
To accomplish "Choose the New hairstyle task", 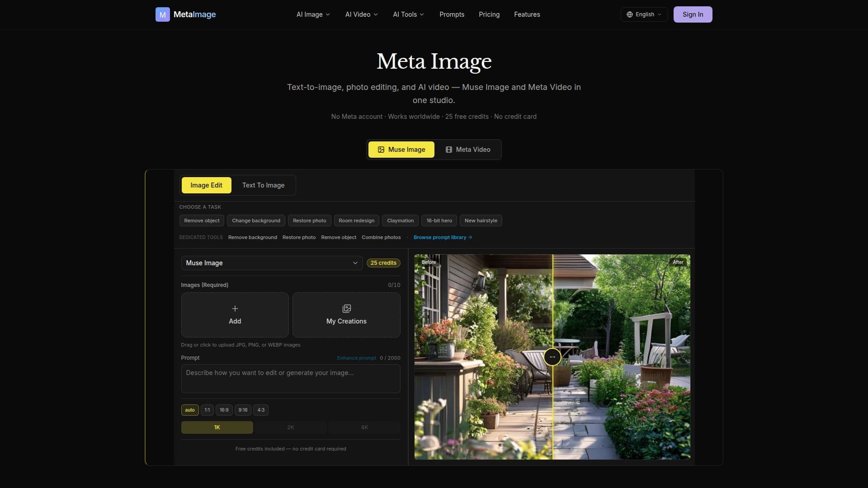I will pos(481,221).
